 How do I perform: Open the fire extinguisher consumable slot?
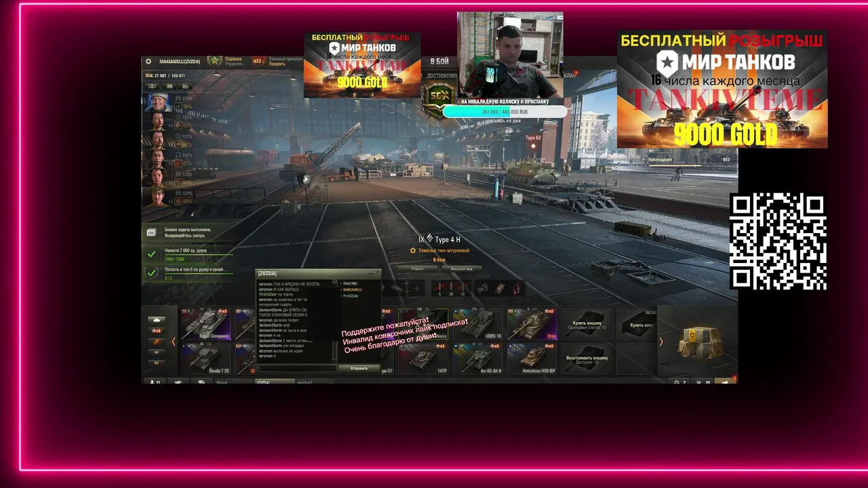tap(517, 288)
